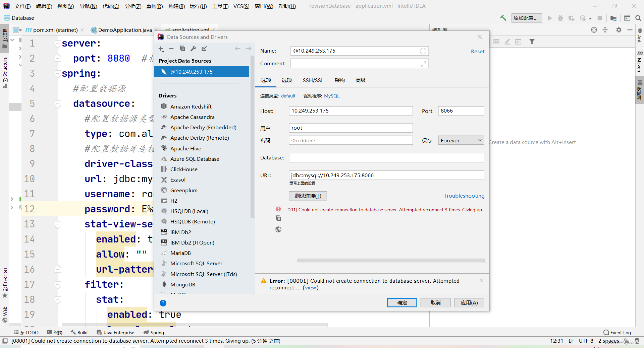Viewport: 644px width, 348px height.
Task: Click the make-global arrow icon in the dialog toolbar
Action: [x=204, y=49]
